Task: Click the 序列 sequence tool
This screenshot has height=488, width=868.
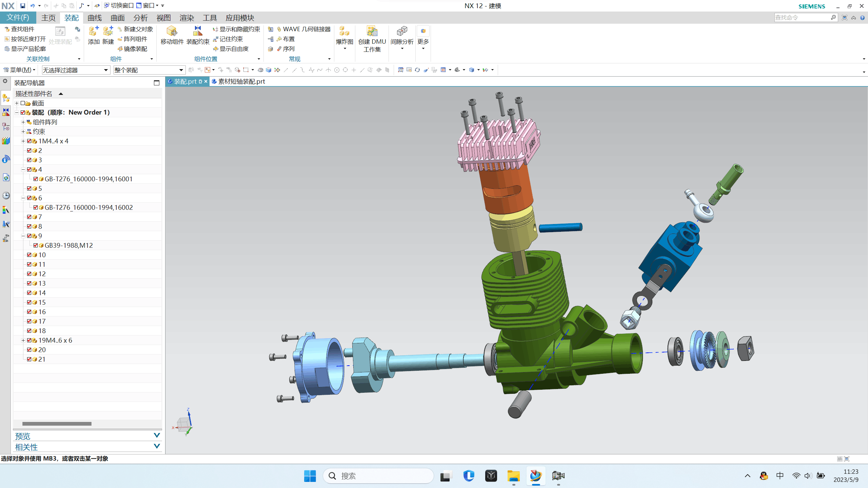Action: click(285, 49)
